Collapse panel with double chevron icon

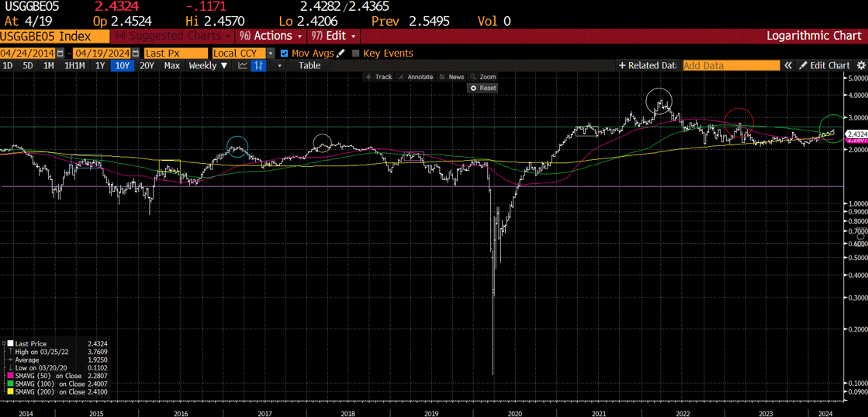point(788,65)
